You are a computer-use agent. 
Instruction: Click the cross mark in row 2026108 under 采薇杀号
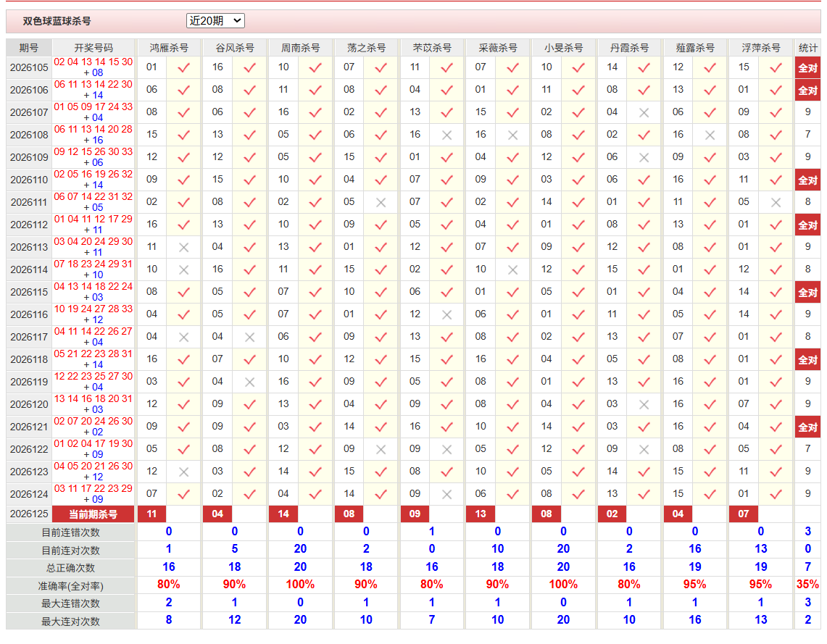512,135
